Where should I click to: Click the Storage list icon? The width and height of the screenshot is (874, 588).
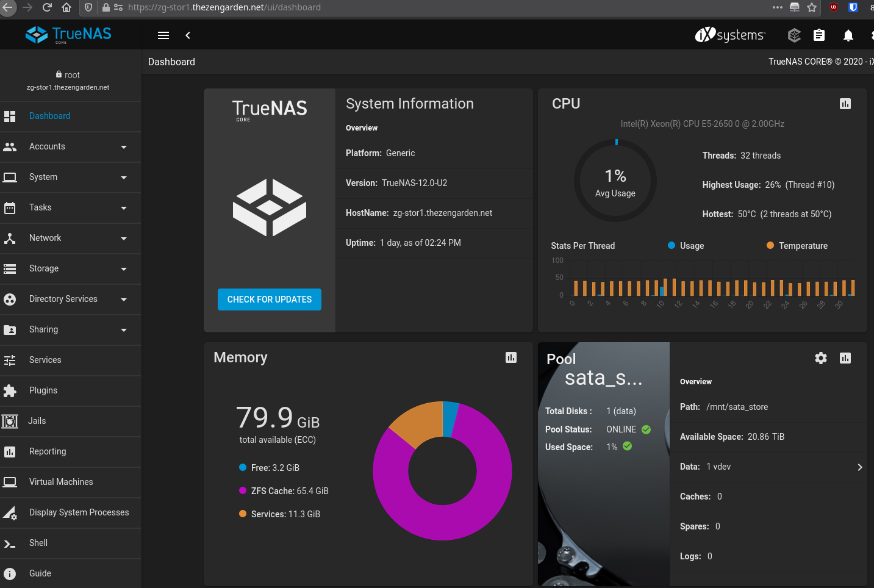[x=10, y=268]
